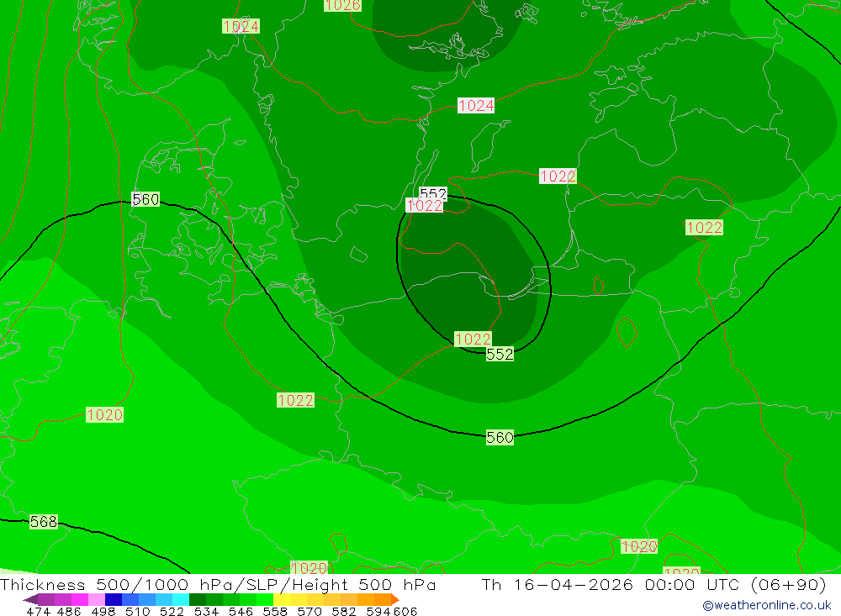Click the 582 legend value
Viewport: 841px width, 616px height.
343,611
